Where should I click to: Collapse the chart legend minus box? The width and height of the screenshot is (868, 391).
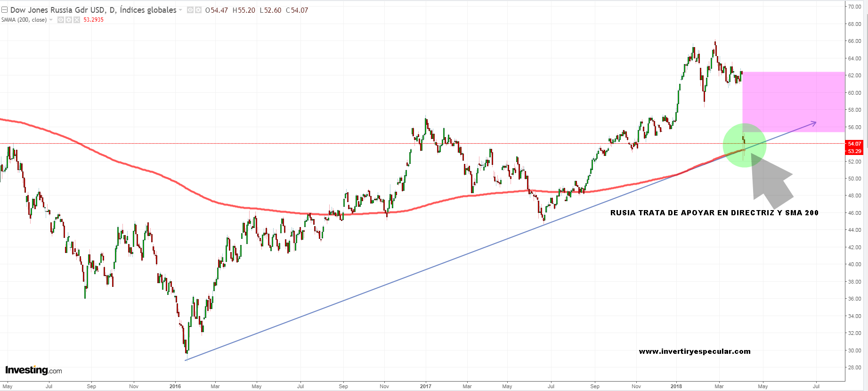pos(4,10)
